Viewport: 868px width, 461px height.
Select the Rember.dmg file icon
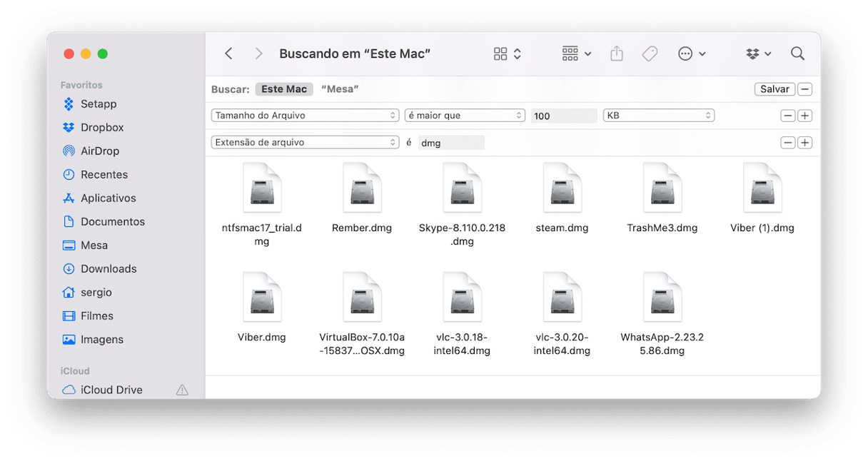click(x=362, y=188)
